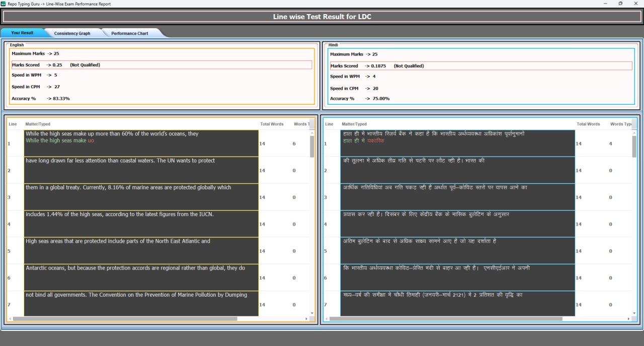644x346 pixels.
Task: Switch to the Consistency Graph tab
Action: pyautogui.click(x=72, y=33)
